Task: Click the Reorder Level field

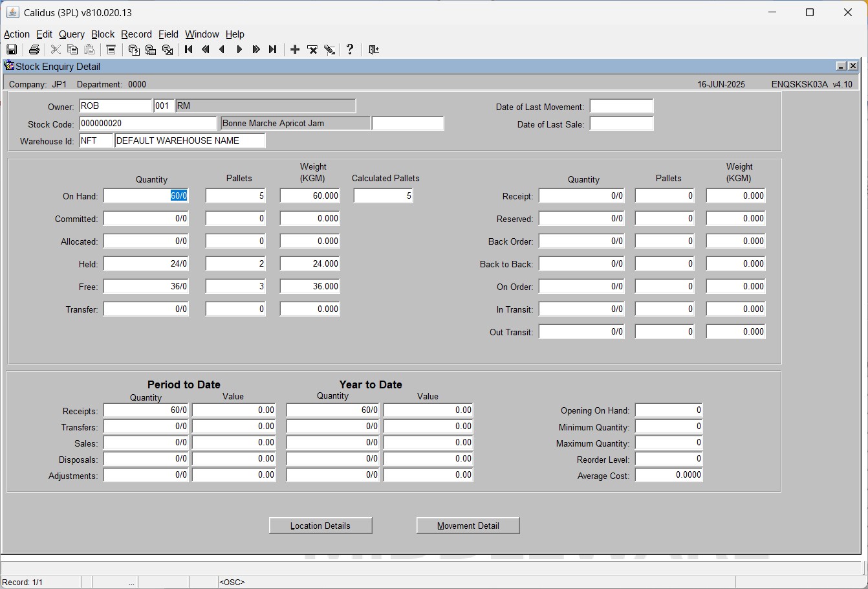Action: (669, 459)
